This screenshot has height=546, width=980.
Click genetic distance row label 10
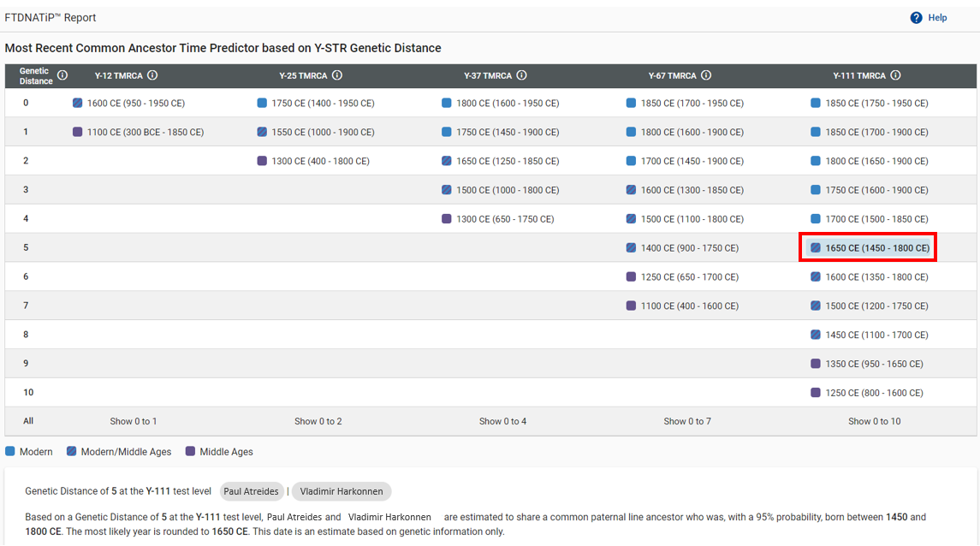point(28,392)
